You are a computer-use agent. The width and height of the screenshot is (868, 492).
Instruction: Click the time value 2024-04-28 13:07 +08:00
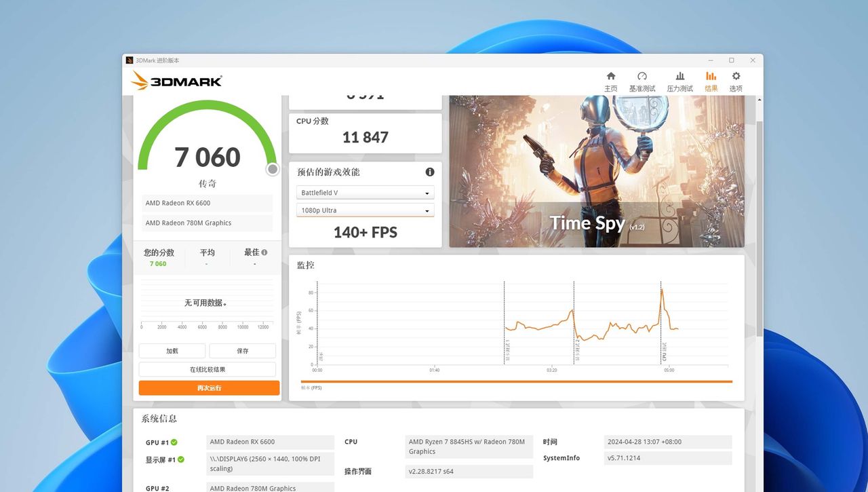pyautogui.click(x=668, y=442)
